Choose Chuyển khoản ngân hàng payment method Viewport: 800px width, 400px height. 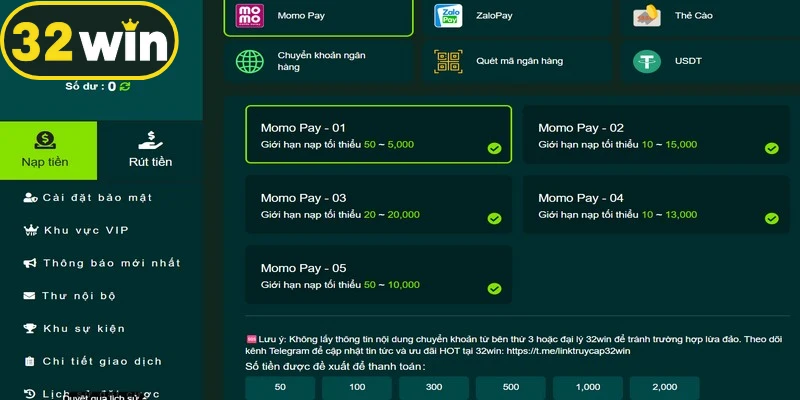click(318, 62)
